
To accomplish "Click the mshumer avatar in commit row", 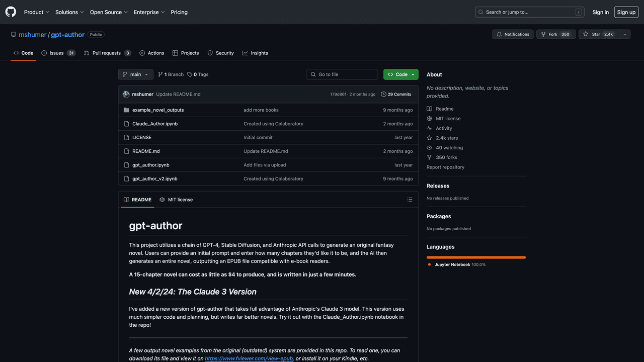I will [126, 94].
